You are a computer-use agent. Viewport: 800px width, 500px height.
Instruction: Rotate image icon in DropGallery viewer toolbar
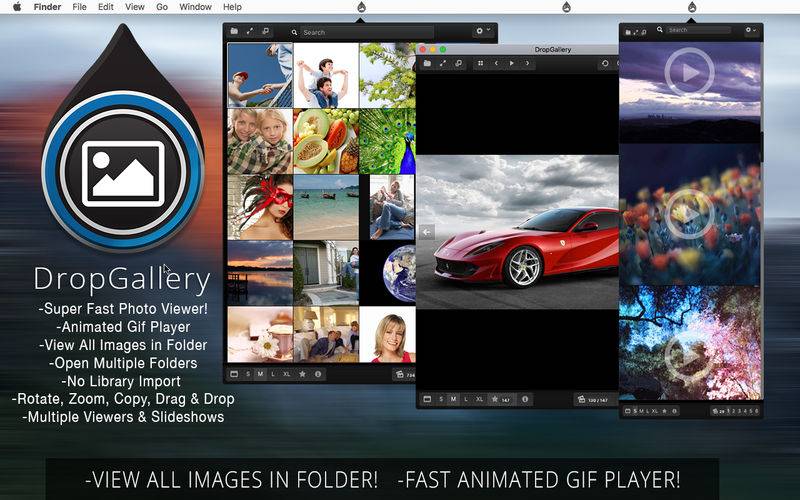[x=605, y=63]
